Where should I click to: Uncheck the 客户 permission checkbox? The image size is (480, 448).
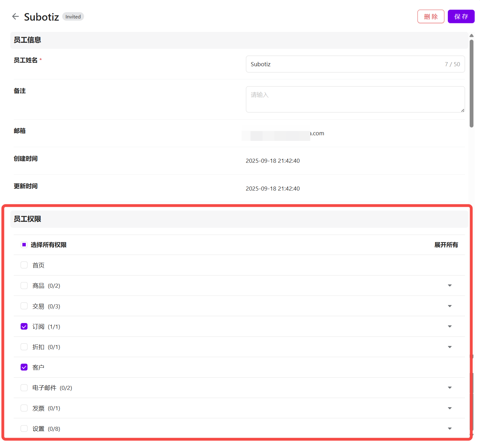tap(24, 367)
